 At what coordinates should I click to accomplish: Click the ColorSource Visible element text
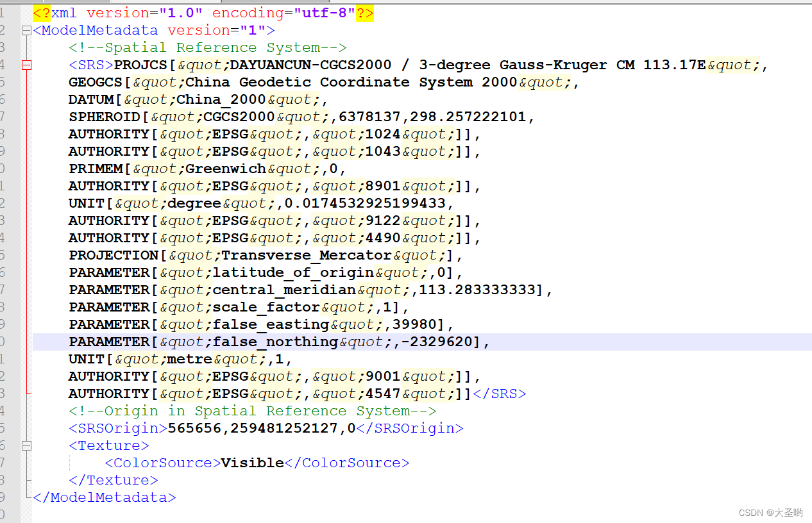(252, 462)
